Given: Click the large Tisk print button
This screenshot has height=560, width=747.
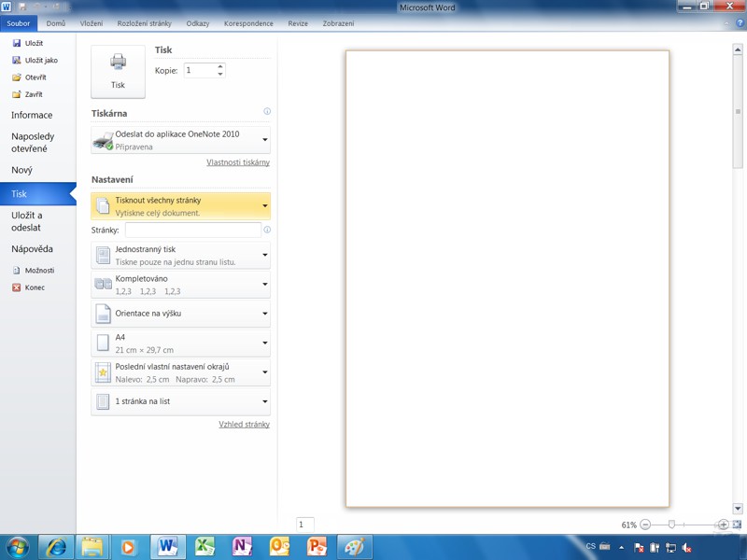Looking at the screenshot, I should pos(119,72).
